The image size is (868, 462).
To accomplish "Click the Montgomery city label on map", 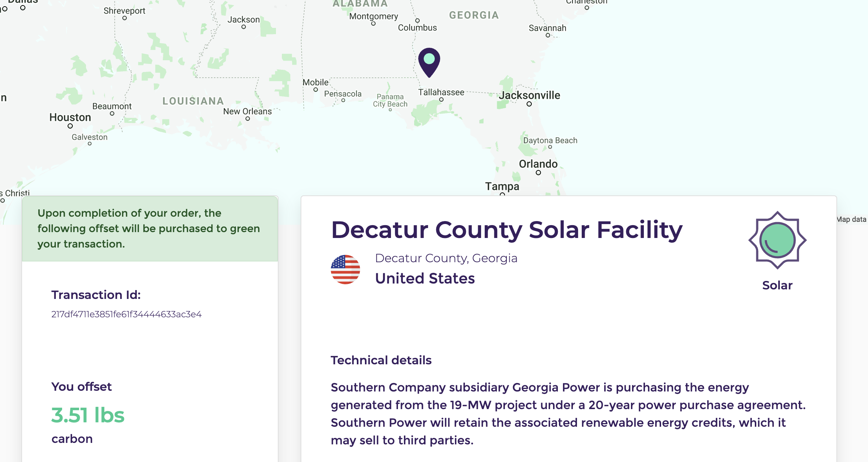I will click(373, 17).
